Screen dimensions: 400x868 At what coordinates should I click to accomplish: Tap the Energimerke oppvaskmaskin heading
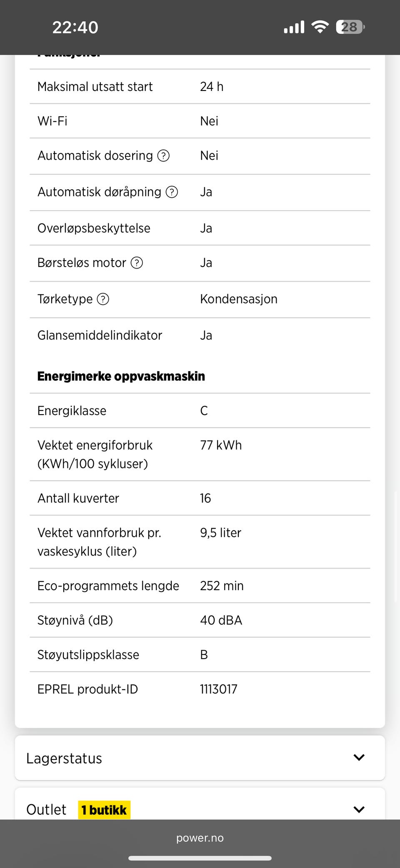[x=121, y=376]
